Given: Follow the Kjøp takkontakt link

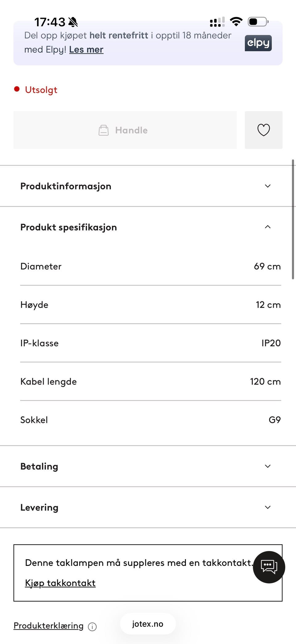Looking at the screenshot, I should click(x=60, y=583).
